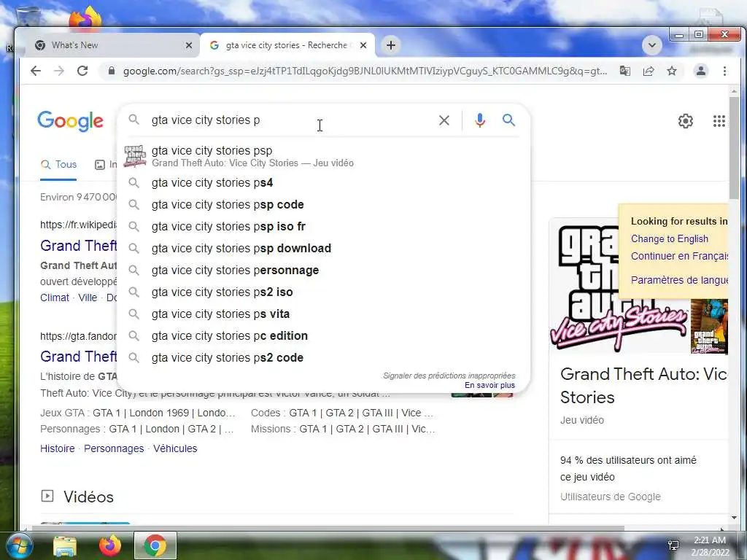Click Continuer en Français link

coord(679,256)
